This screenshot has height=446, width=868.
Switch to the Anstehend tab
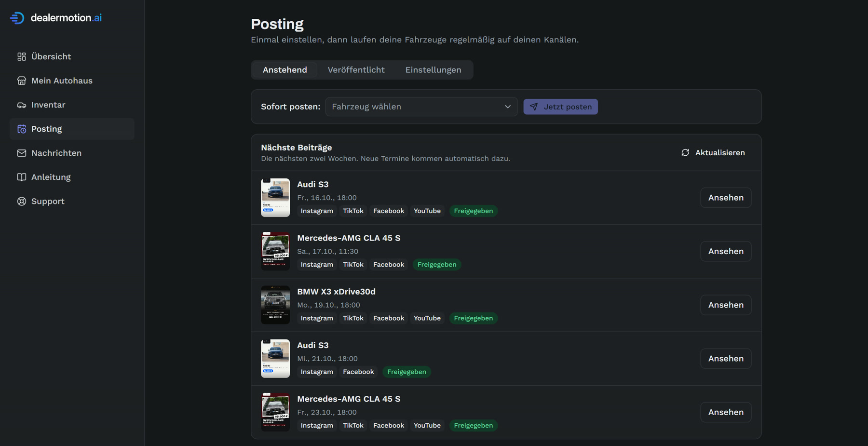point(285,70)
